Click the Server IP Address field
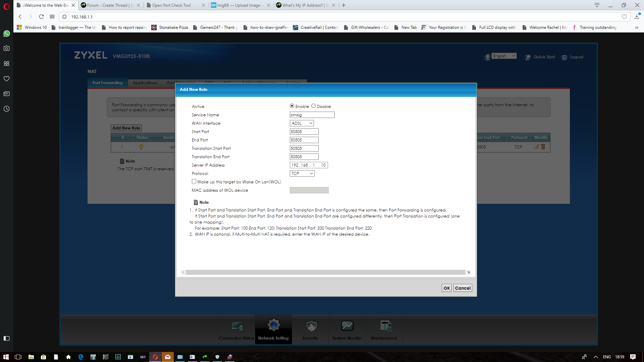Screen dimensions: 644x362 coord(309,165)
